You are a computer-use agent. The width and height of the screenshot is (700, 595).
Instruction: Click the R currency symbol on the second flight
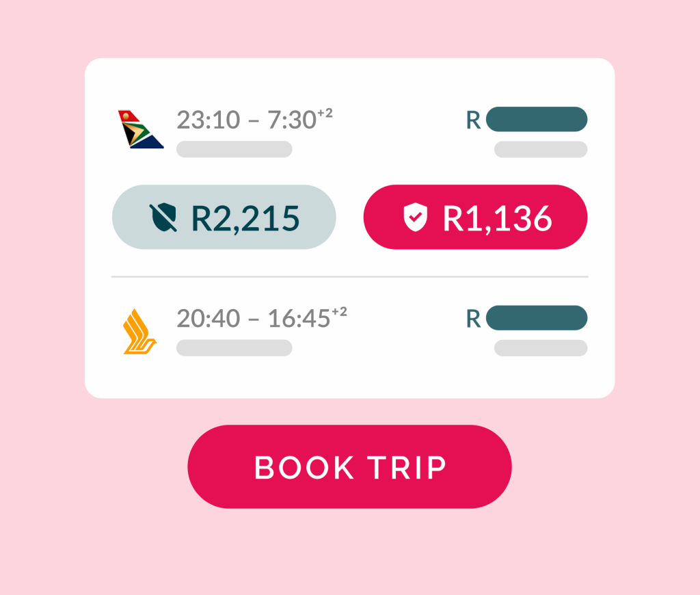(473, 319)
